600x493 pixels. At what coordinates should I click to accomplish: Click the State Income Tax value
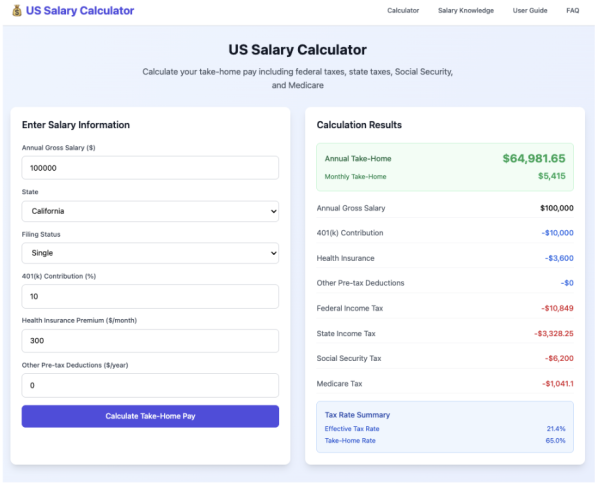554,333
